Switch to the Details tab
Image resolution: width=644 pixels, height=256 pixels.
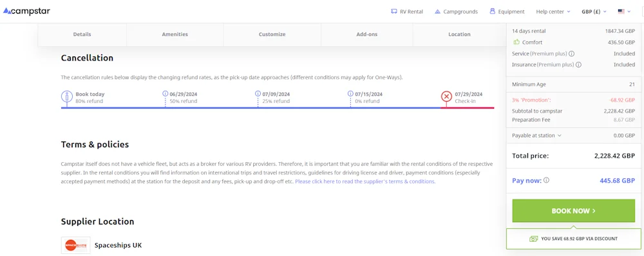point(82,35)
